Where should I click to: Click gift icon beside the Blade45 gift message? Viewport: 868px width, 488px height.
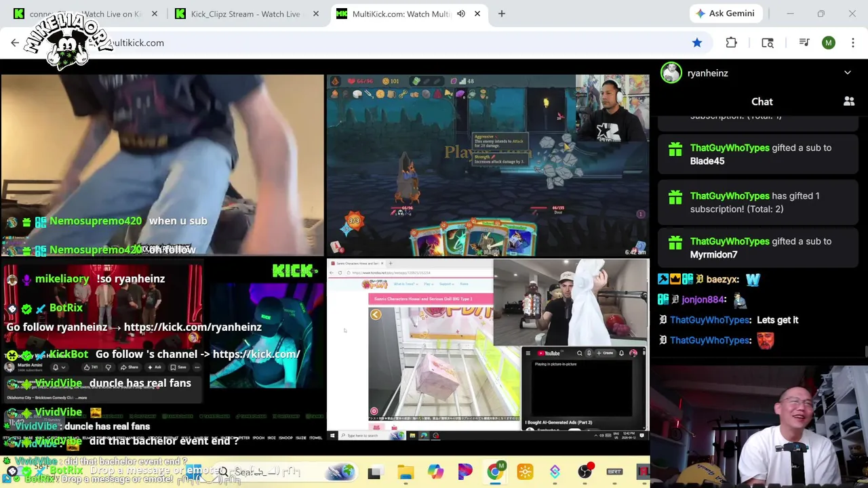pyautogui.click(x=675, y=150)
